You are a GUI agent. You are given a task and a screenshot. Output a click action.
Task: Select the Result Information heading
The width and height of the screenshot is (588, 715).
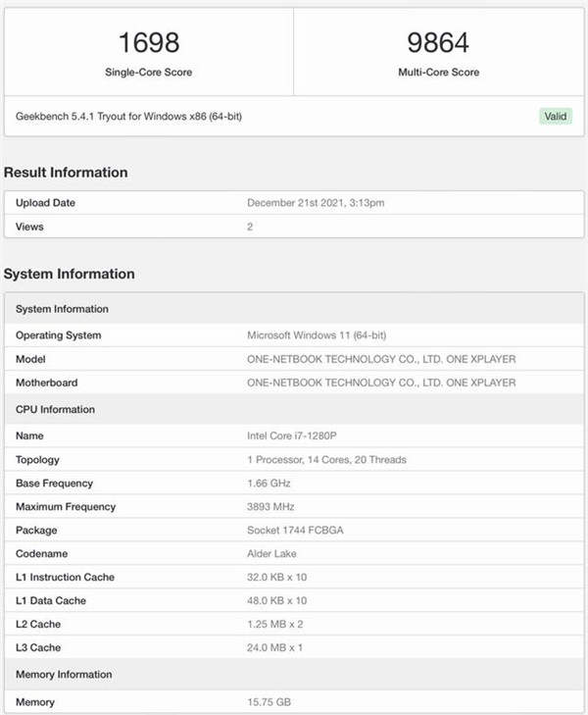point(66,173)
